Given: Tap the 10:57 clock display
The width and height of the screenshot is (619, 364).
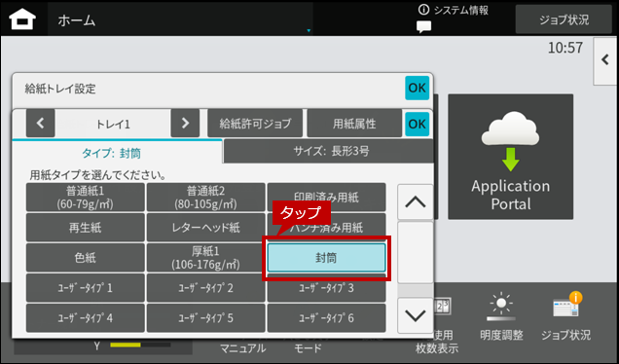Looking at the screenshot, I should click(564, 48).
